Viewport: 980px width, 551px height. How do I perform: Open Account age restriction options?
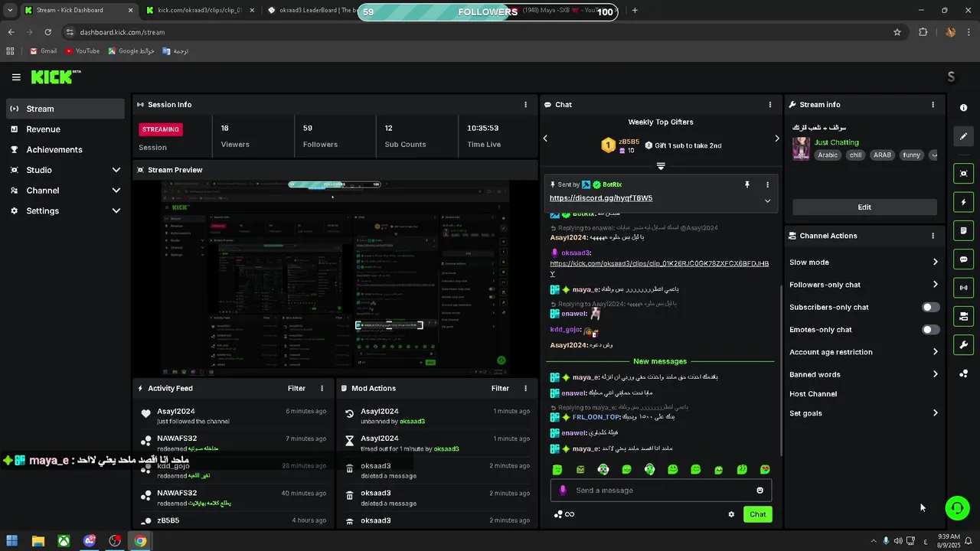click(x=864, y=352)
